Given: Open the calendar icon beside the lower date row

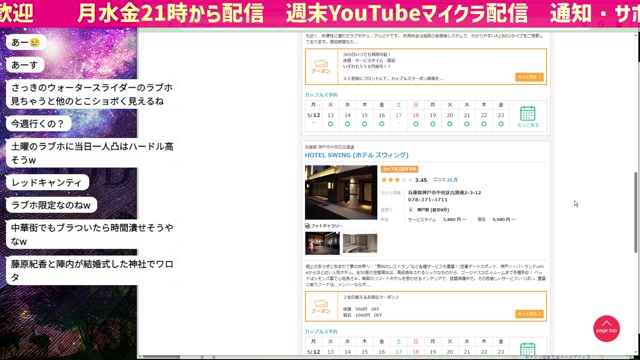Looking at the screenshot, I should [x=527, y=349].
